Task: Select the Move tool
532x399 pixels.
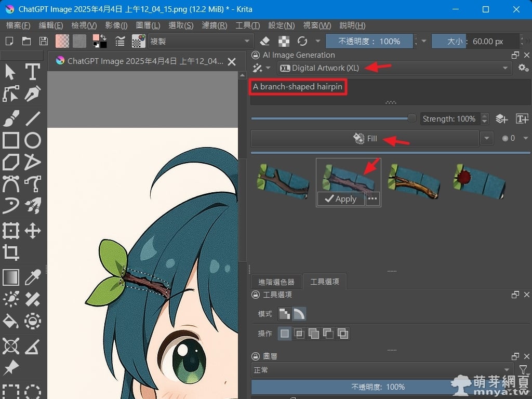Action: tap(33, 231)
